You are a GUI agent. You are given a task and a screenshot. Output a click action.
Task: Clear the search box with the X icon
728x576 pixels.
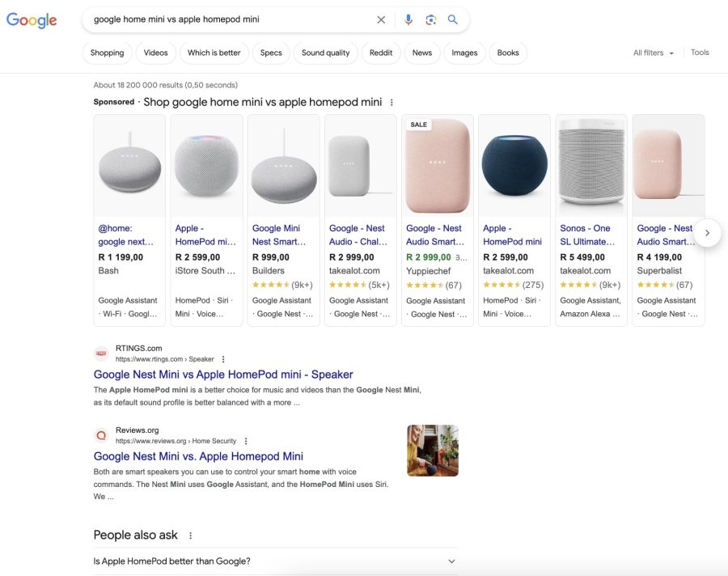[380, 19]
